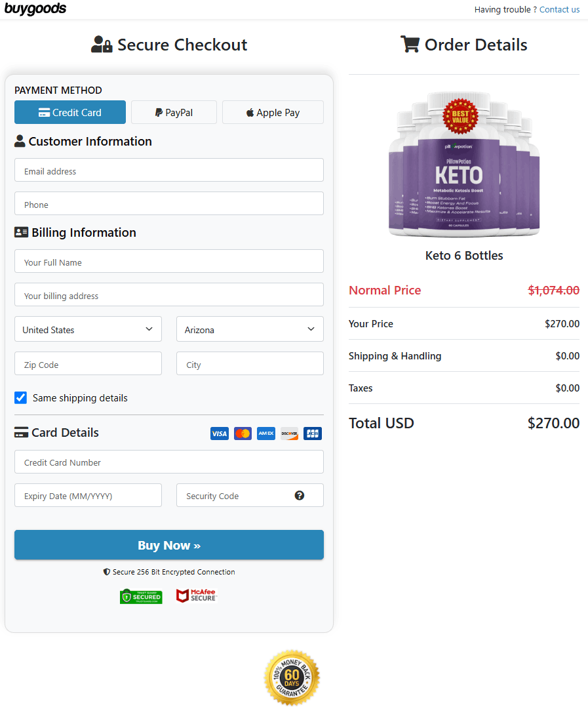Click the Mastercard icon
The width and height of the screenshot is (588, 707).
tap(243, 434)
